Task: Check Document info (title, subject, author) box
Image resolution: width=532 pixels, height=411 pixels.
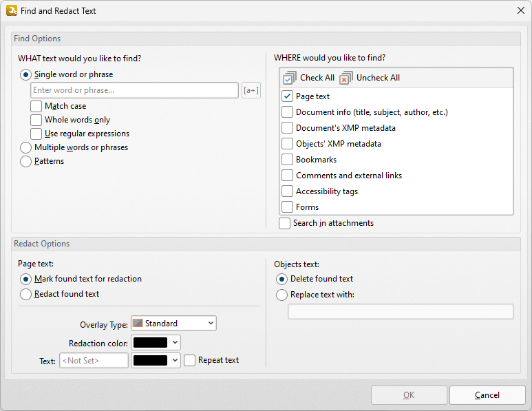Action: (x=287, y=112)
